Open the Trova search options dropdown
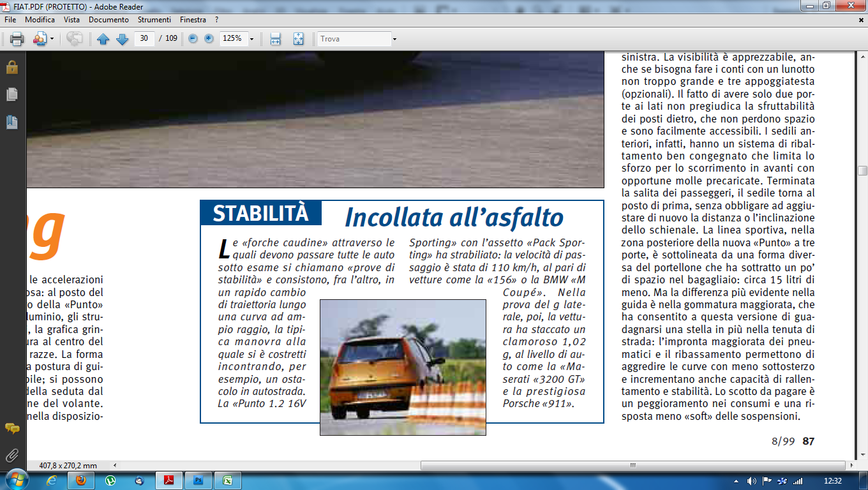 (x=394, y=39)
